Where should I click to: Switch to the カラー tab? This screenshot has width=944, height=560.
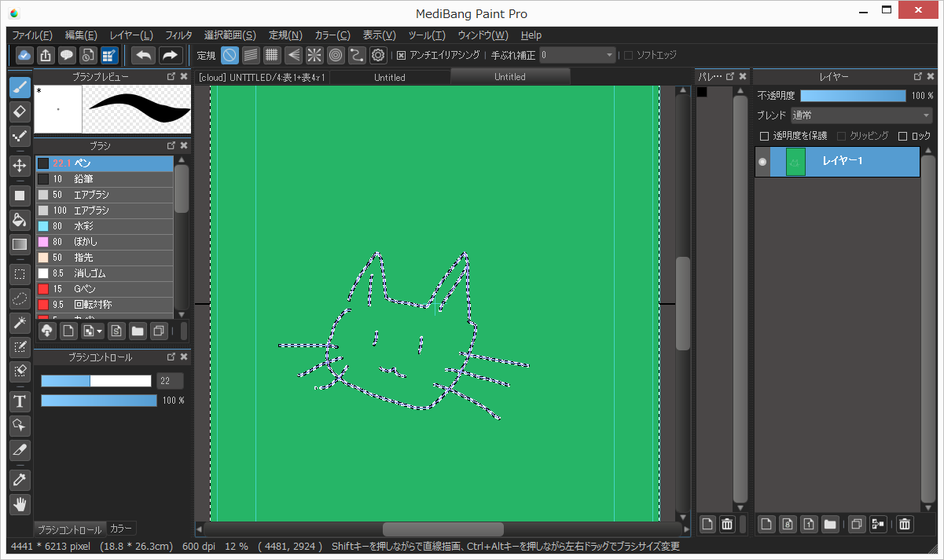coord(121,529)
